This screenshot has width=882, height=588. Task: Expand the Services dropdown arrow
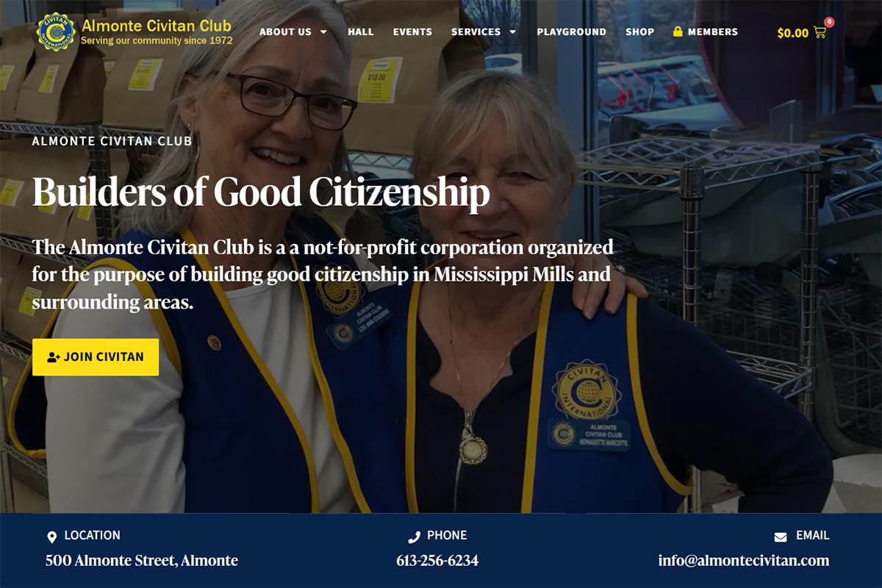tap(512, 32)
